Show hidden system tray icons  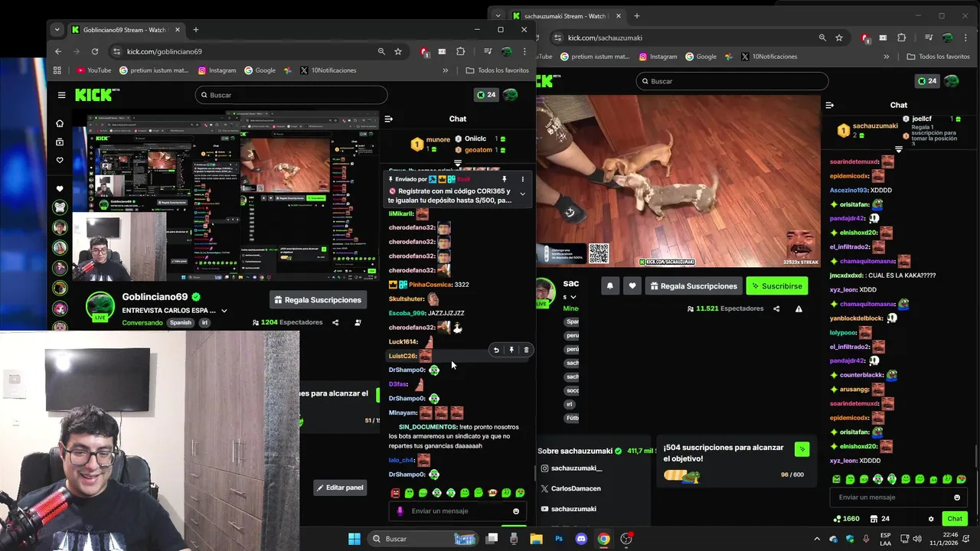(x=817, y=539)
